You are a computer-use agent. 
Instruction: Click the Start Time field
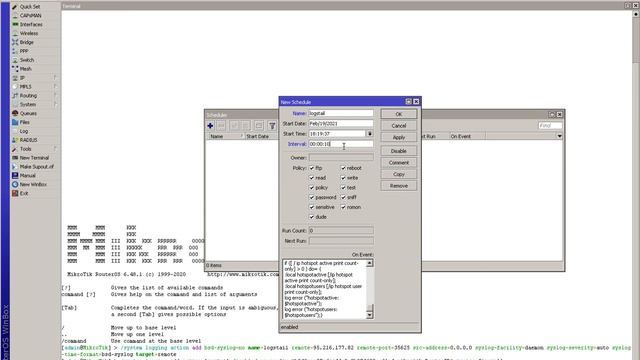[337, 134]
